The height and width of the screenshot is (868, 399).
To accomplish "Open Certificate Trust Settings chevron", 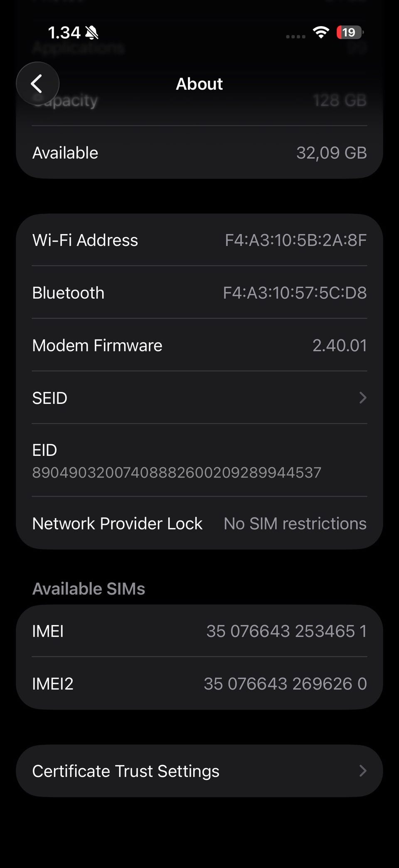I will 362,771.
